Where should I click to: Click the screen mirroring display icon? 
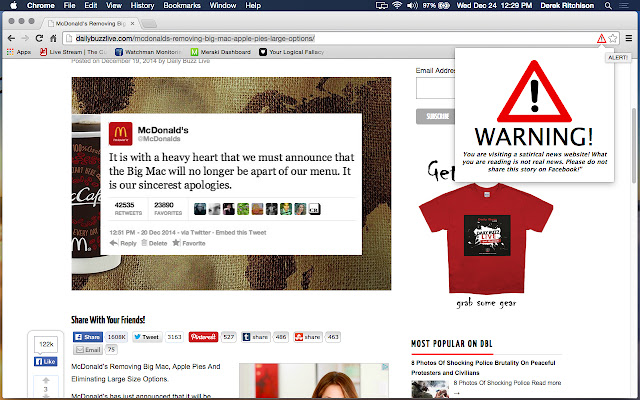coord(382,5)
